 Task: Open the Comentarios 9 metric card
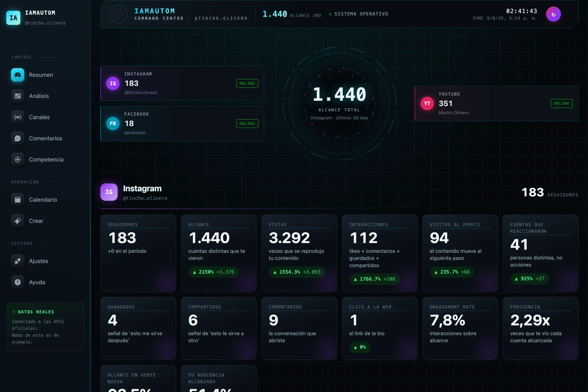coord(299,329)
